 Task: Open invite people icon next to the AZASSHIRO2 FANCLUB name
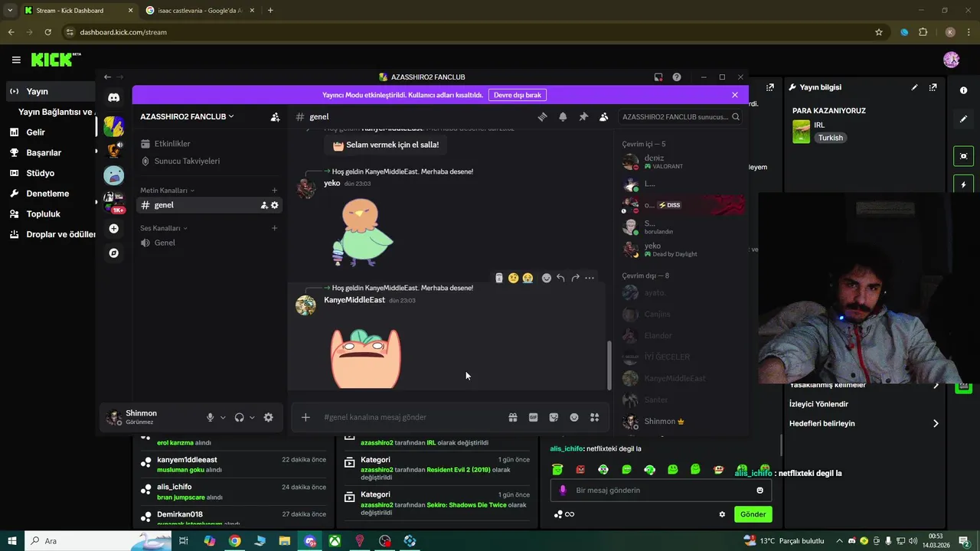[275, 117]
